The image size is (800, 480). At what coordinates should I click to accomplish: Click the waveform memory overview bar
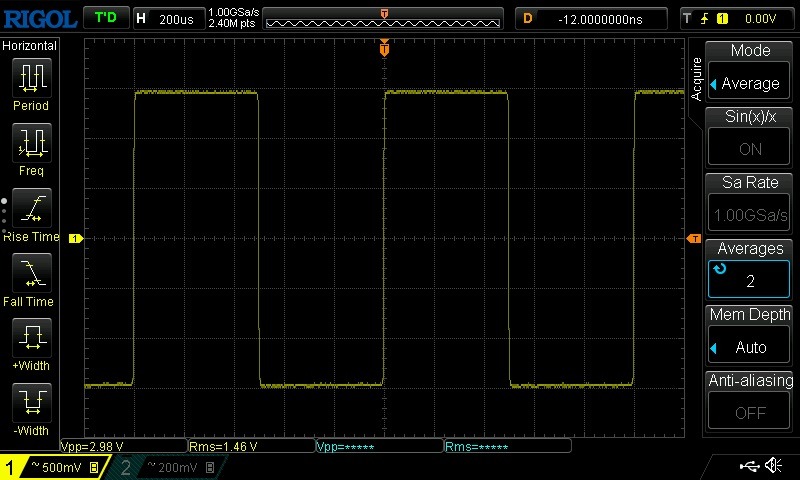point(383,18)
